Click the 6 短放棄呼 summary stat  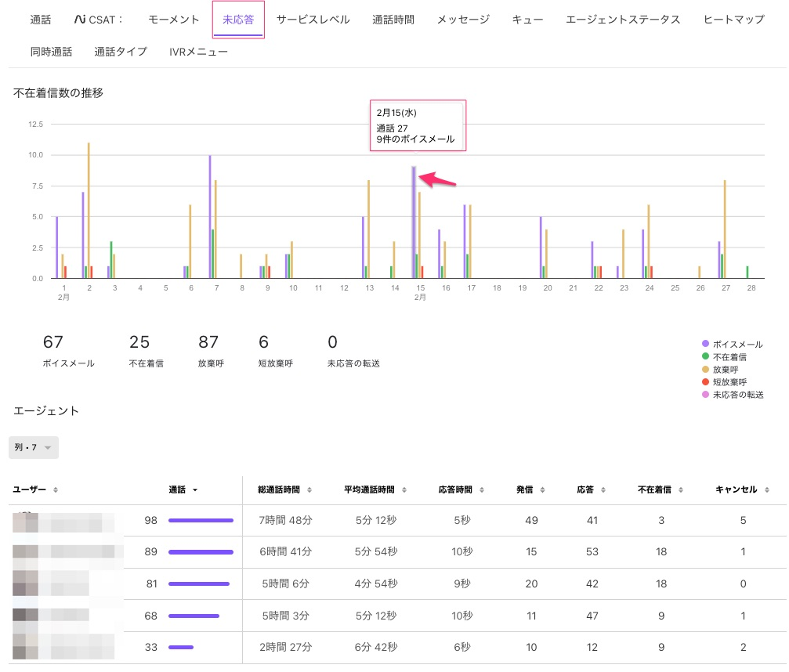click(275, 351)
